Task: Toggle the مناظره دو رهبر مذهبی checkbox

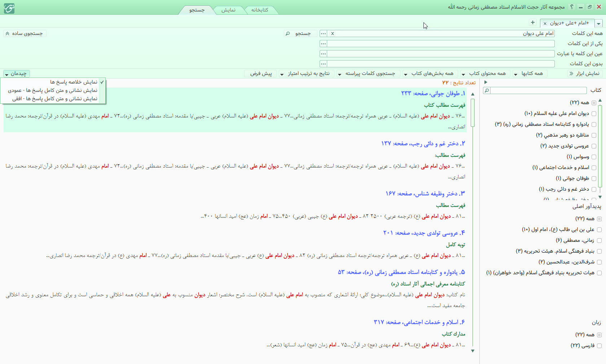Action: tap(594, 135)
